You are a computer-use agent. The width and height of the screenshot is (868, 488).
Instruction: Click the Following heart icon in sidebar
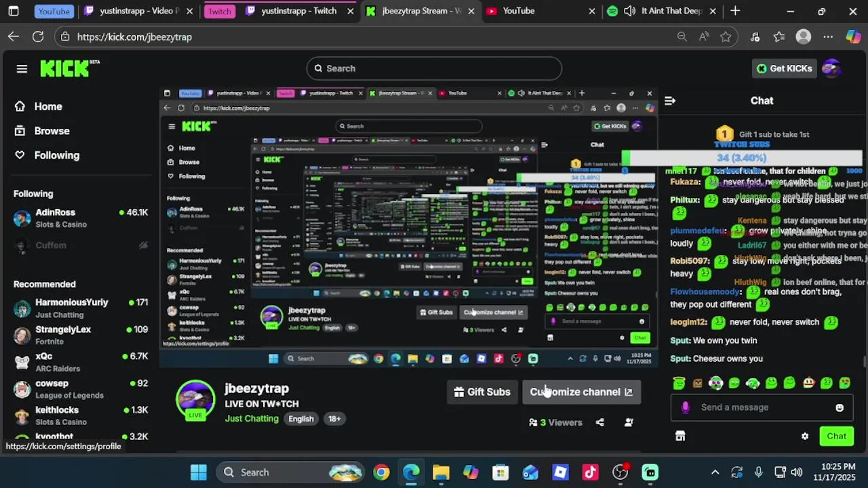(20, 155)
